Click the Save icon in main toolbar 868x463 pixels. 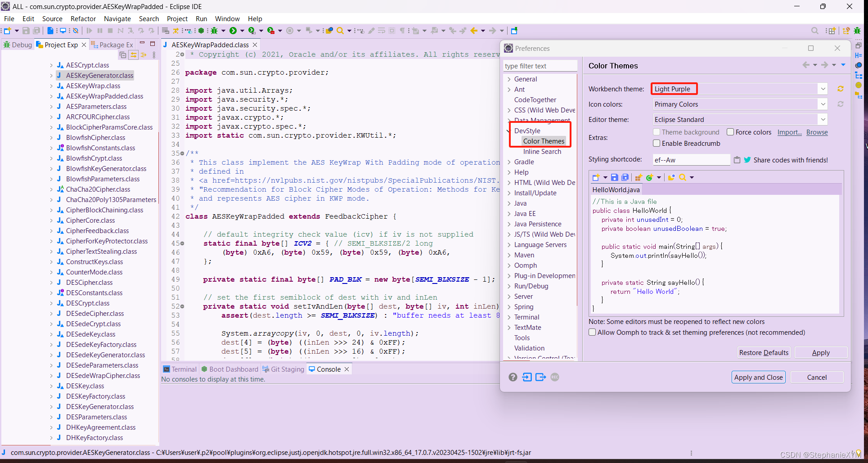26,31
